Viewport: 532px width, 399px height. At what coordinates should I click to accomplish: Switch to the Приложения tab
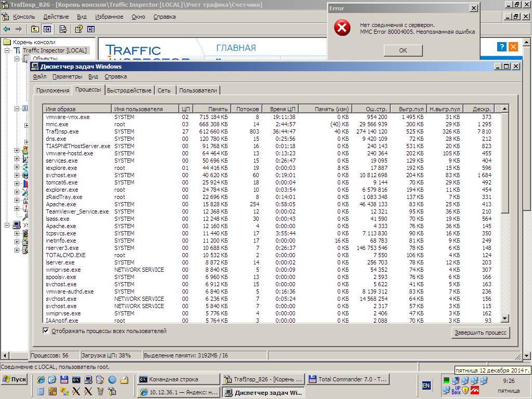52,90
